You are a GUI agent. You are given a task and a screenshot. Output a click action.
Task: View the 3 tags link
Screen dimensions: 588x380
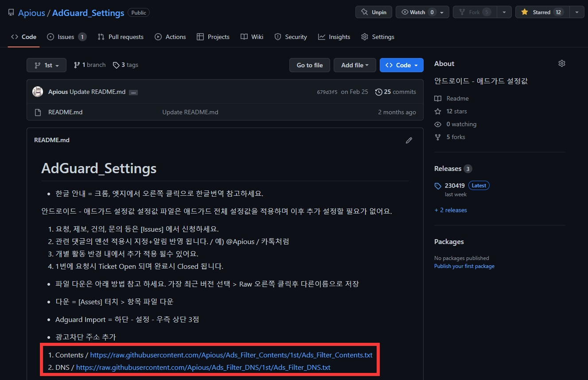(125, 65)
